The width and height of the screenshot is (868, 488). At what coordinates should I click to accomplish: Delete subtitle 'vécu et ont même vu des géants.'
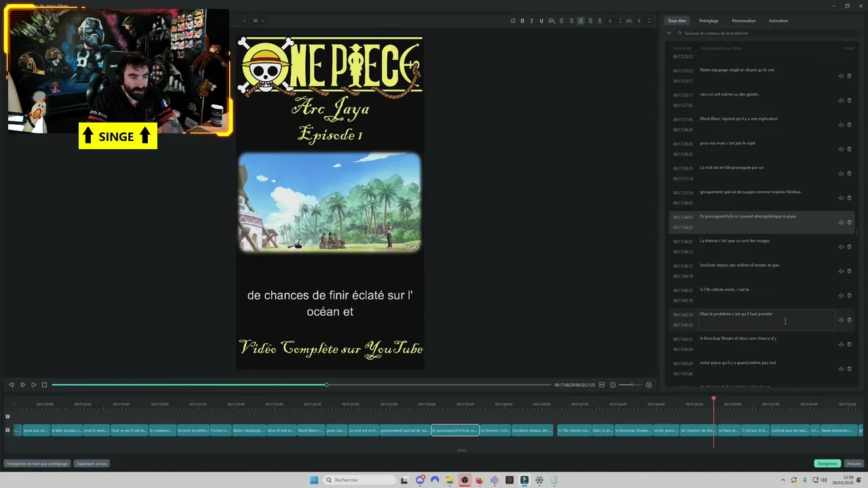coord(849,100)
